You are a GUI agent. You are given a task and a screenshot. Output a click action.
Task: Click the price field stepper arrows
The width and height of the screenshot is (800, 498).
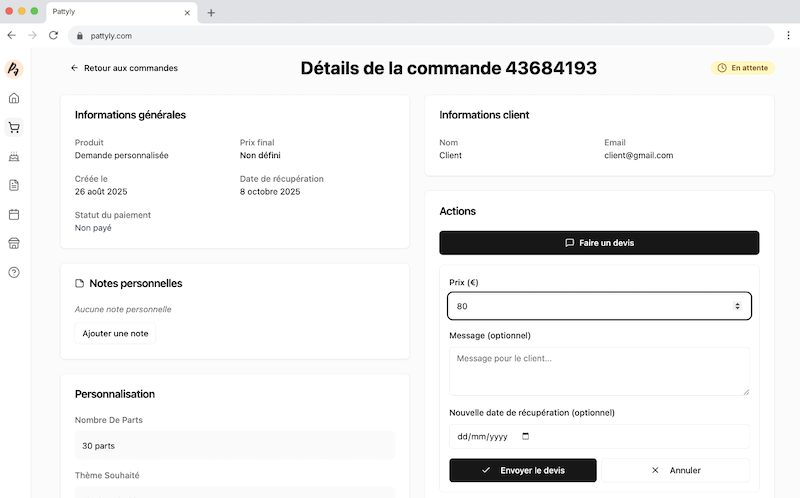tap(737, 306)
